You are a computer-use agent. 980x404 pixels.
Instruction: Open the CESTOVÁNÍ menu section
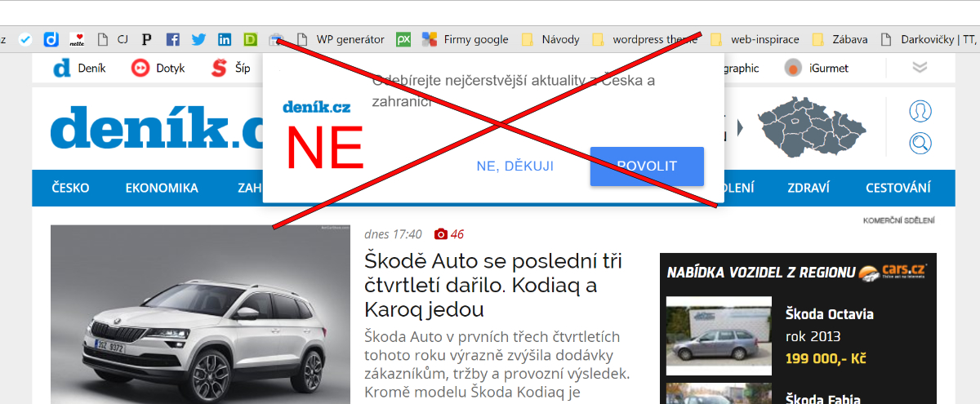pyautogui.click(x=898, y=188)
